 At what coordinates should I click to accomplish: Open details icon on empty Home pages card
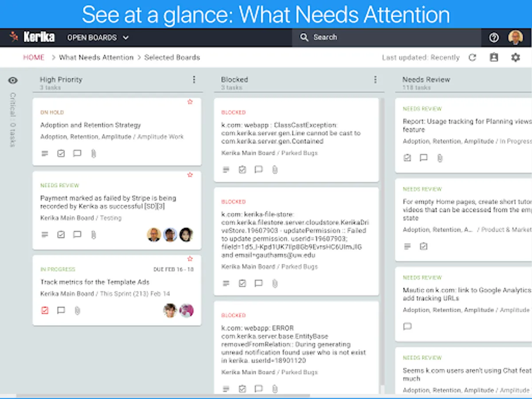point(407,246)
